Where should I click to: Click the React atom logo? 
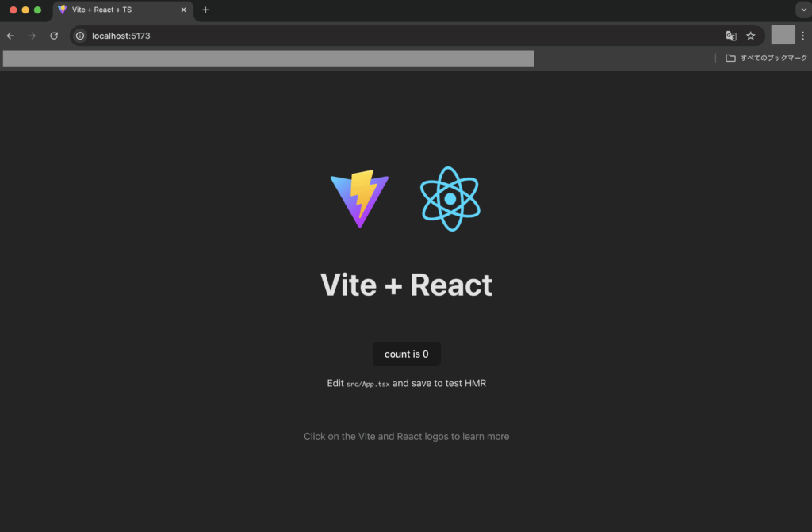(x=450, y=198)
